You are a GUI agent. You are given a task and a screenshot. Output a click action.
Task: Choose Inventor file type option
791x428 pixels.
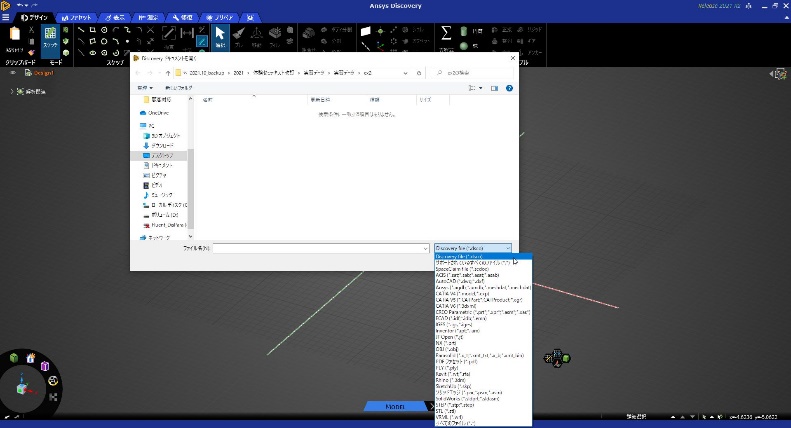coord(483,331)
